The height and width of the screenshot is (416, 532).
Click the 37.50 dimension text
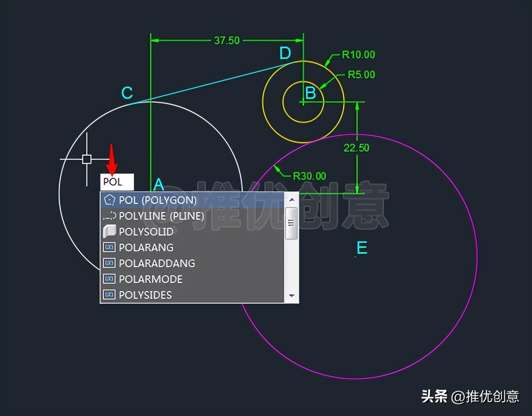(227, 40)
